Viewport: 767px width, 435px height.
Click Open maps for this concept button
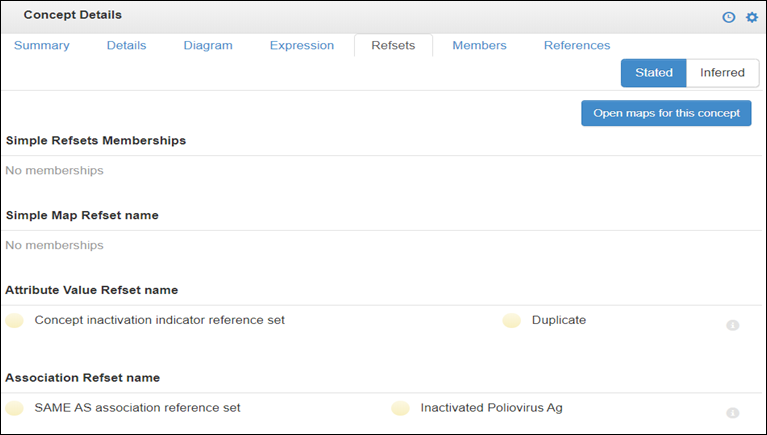(666, 113)
